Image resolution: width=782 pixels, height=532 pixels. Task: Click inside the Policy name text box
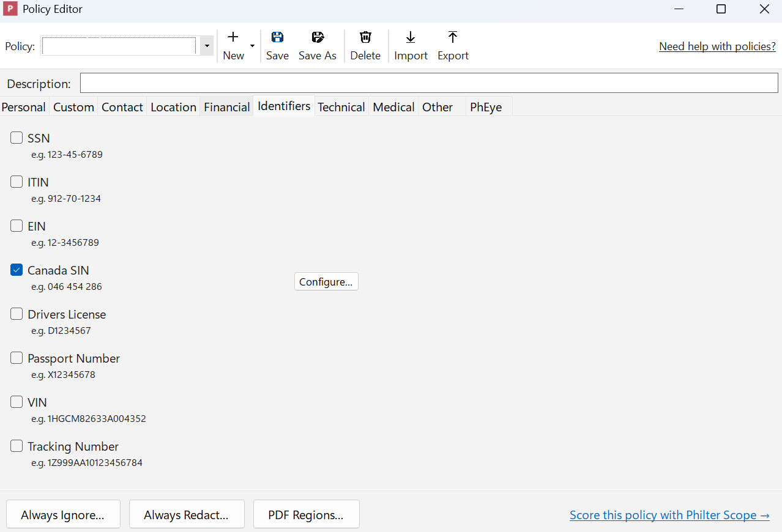(119, 46)
